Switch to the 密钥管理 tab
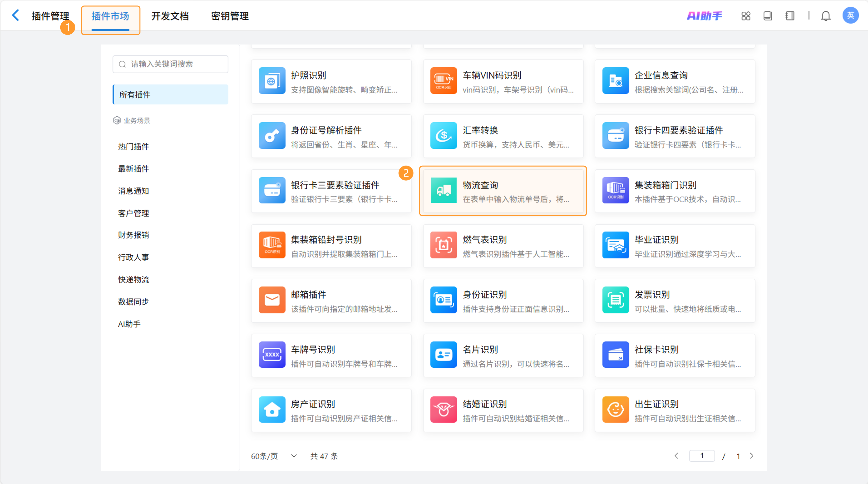Viewport: 868px width, 484px height. click(x=230, y=16)
